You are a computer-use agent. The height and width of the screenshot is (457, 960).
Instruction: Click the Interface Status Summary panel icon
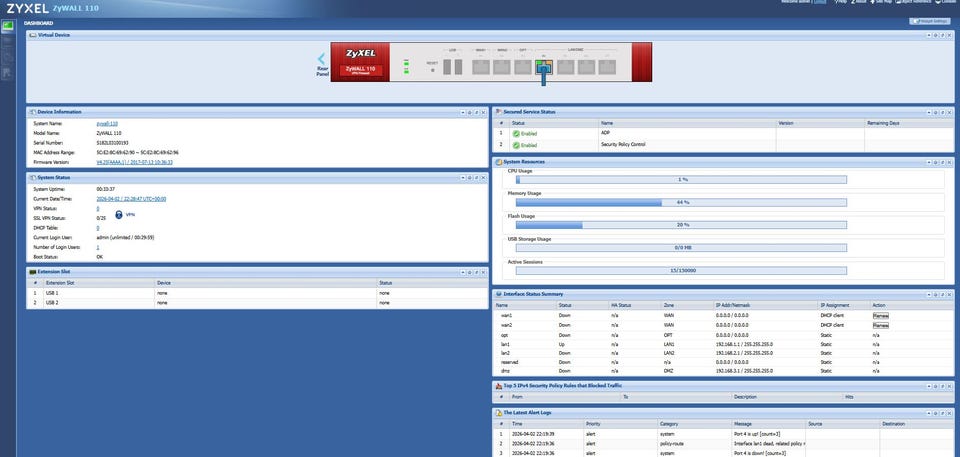coord(498,294)
